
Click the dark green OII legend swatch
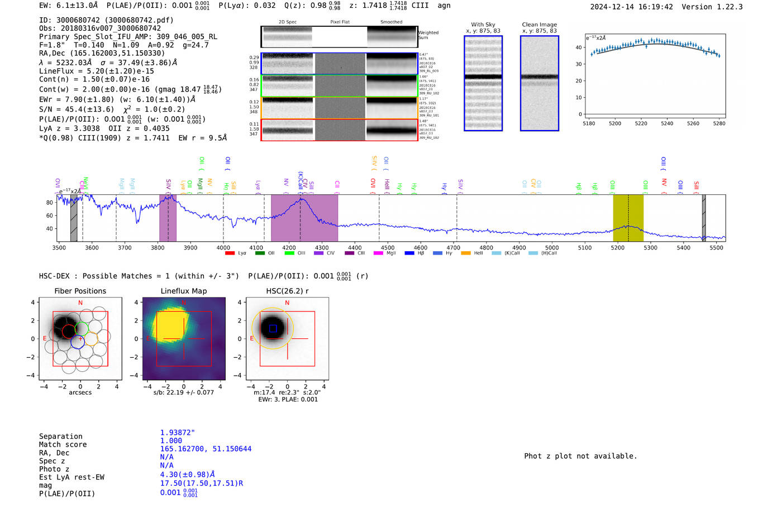click(260, 253)
